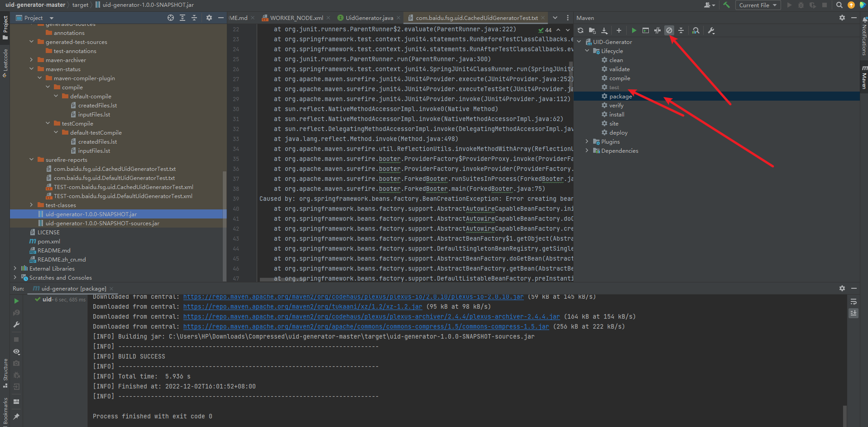Image resolution: width=868 pixels, height=427 pixels.
Task: Open the Current File run configuration dropdown
Action: coord(758,5)
